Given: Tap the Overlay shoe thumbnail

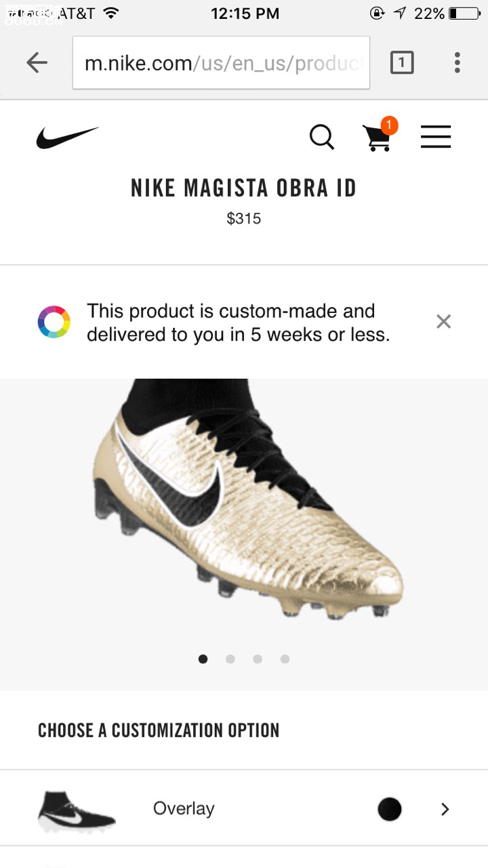Looking at the screenshot, I should tap(76, 810).
